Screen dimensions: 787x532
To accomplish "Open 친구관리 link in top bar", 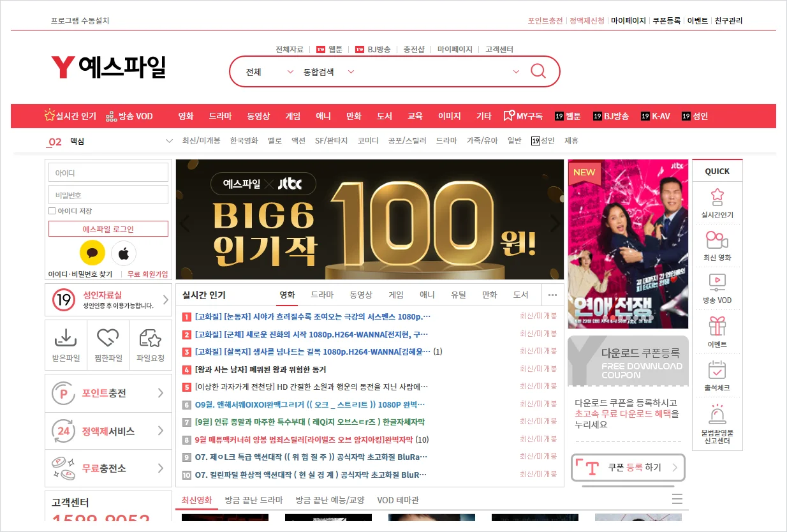I will (728, 20).
